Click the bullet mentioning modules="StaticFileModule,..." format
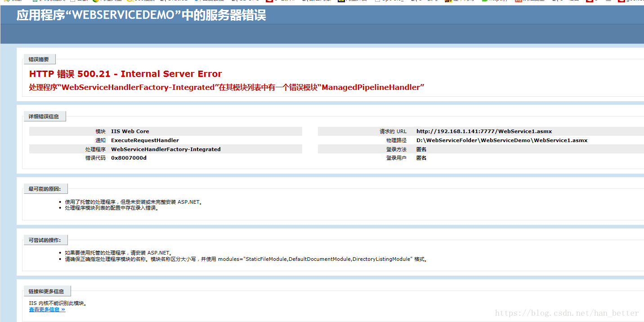The image size is (644, 322). pos(246,259)
